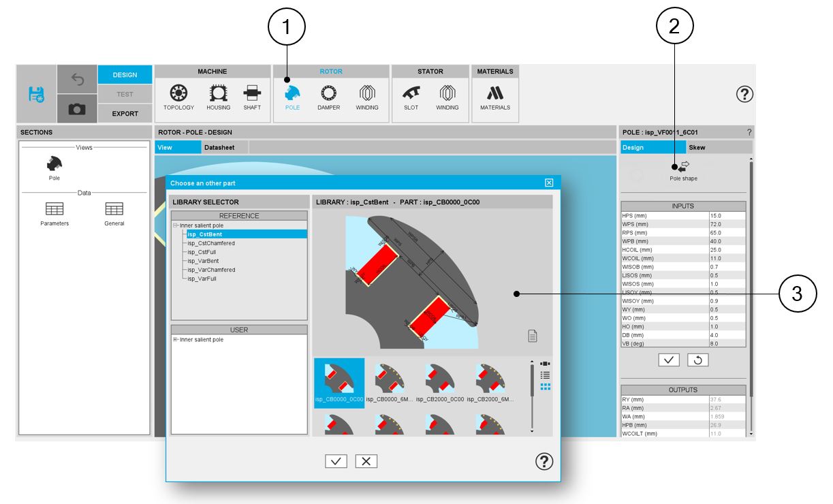Switch to the Datasheet tab

(x=219, y=147)
